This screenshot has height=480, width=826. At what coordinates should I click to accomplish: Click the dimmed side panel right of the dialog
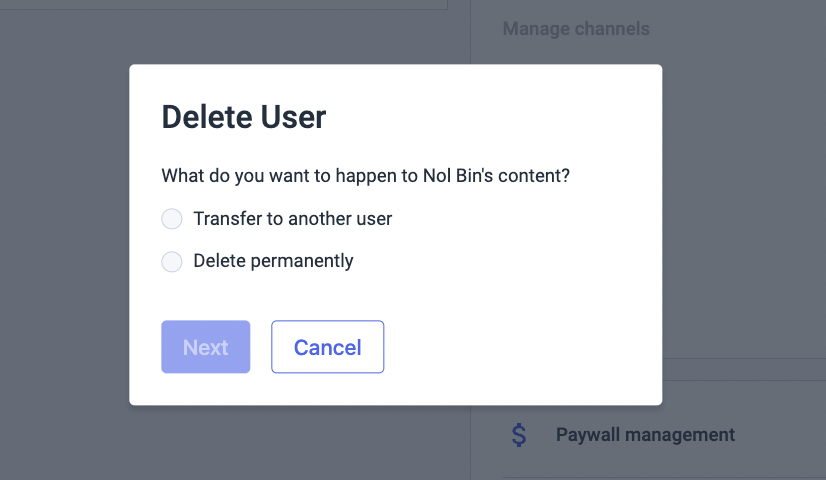(744, 211)
